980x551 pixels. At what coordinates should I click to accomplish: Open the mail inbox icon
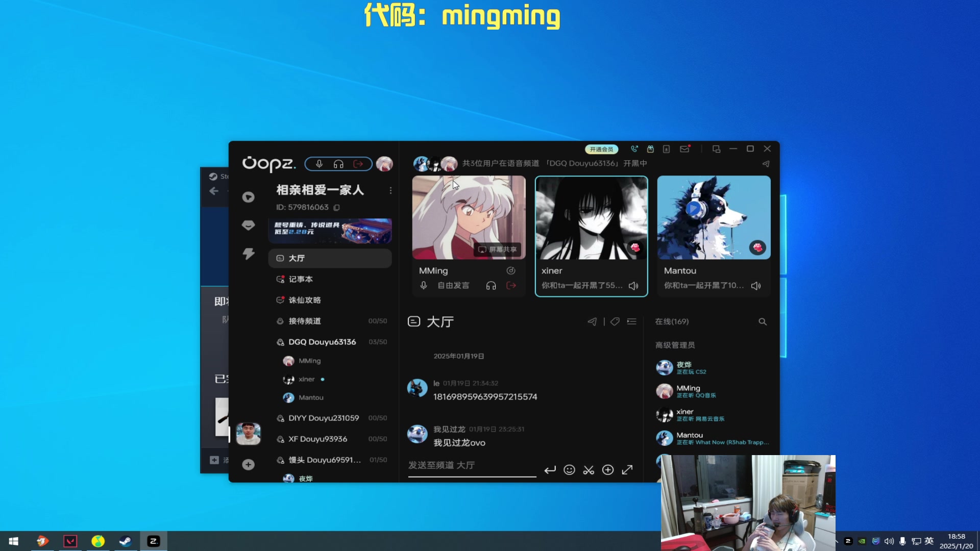(x=684, y=149)
